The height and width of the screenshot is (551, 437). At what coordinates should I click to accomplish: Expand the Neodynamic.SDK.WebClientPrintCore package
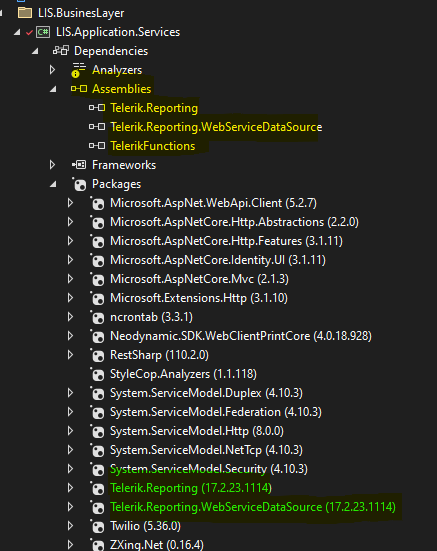[70, 336]
